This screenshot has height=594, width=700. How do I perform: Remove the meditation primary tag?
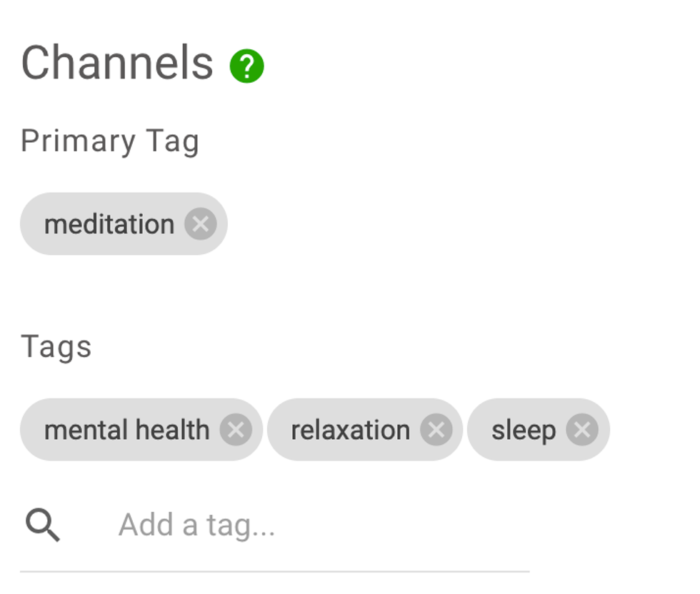pyautogui.click(x=201, y=224)
